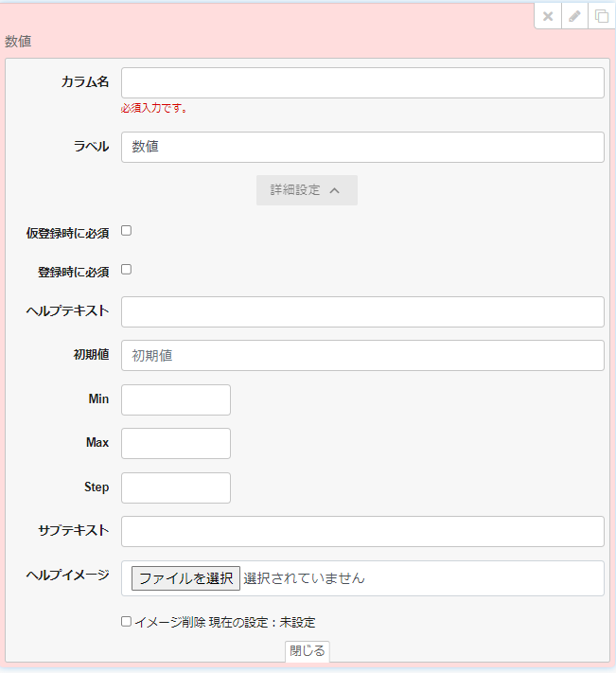Click the ラベル field containing 数値

click(362, 147)
